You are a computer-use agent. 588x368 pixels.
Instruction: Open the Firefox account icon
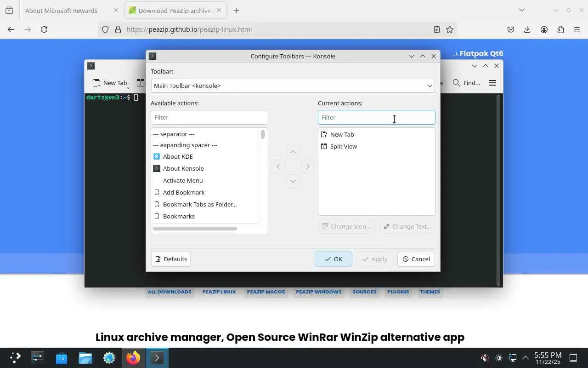click(x=544, y=29)
